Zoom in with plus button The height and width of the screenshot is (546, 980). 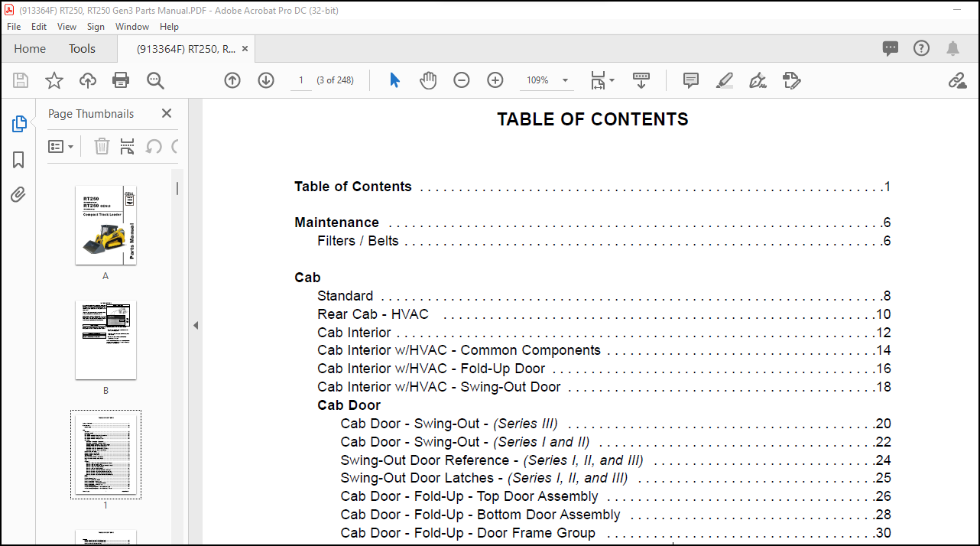pyautogui.click(x=495, y=80)
